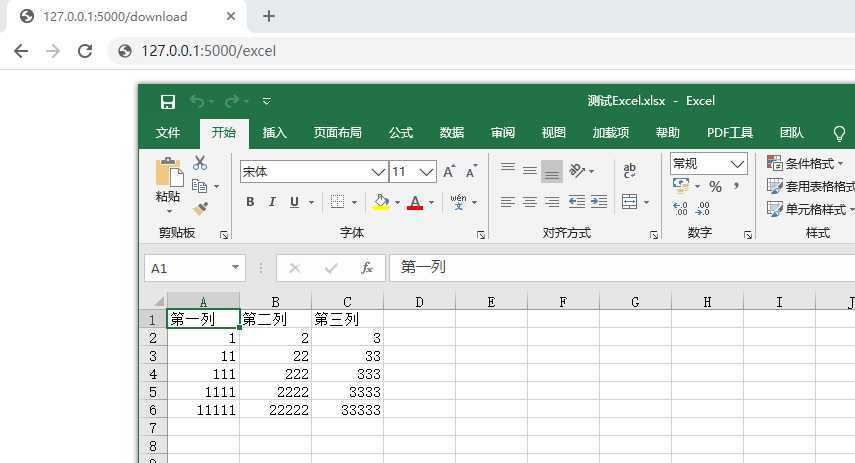Open the 帮助 ribbon tab
This screenshot has width=855, height=463.
click(x=667, y=133)
